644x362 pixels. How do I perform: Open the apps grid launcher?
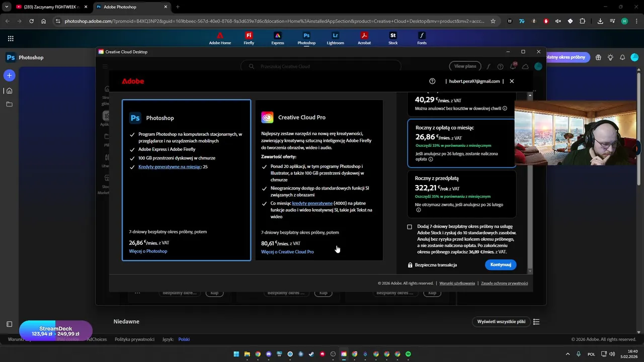(11, 38)
